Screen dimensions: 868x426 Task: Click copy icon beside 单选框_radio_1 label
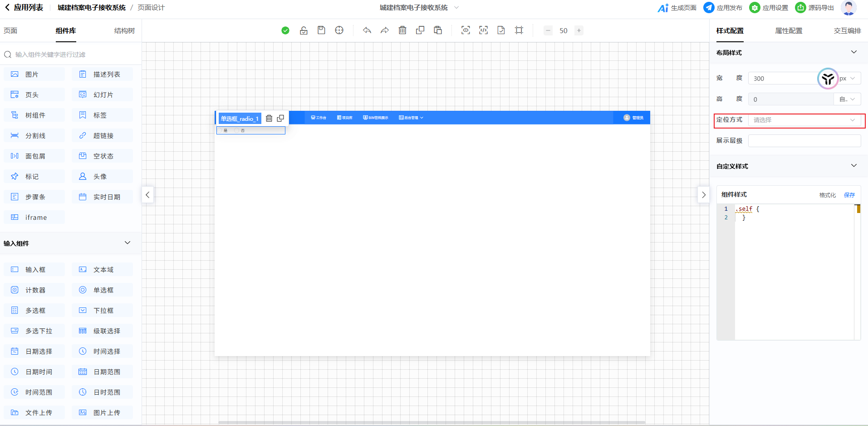280,118
